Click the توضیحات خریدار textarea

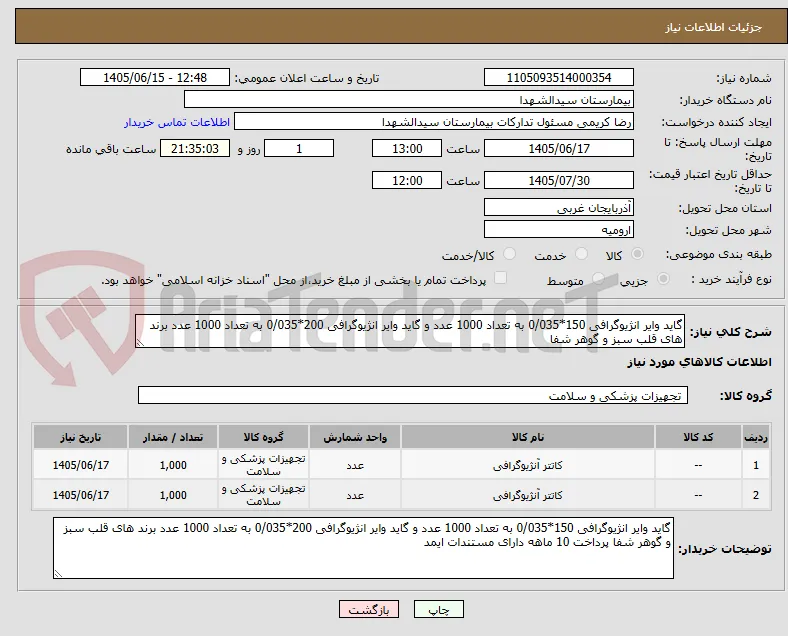363,548
